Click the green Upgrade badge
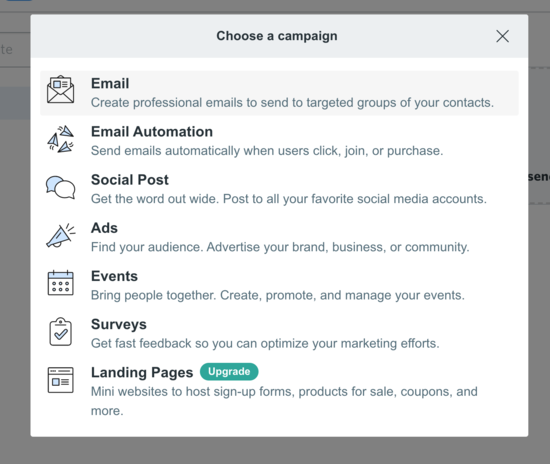This screenshot has height=464, width=550. (229, 372)
